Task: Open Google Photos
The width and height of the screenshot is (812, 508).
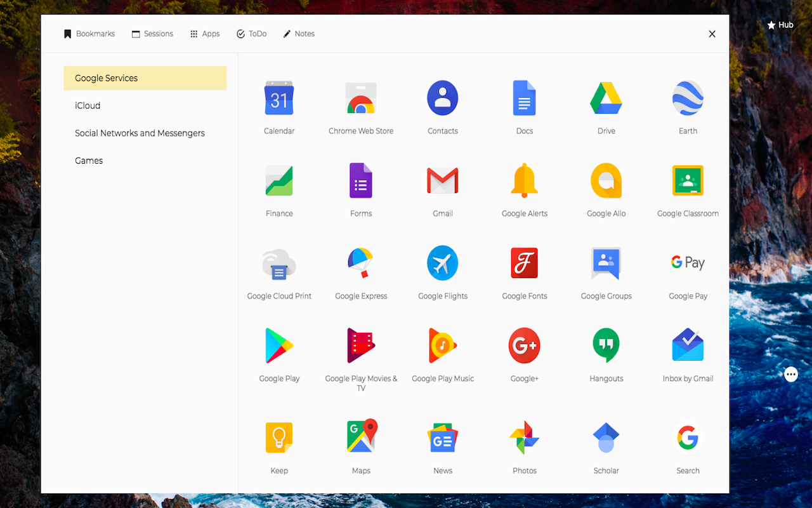Action: coord(525,438)
